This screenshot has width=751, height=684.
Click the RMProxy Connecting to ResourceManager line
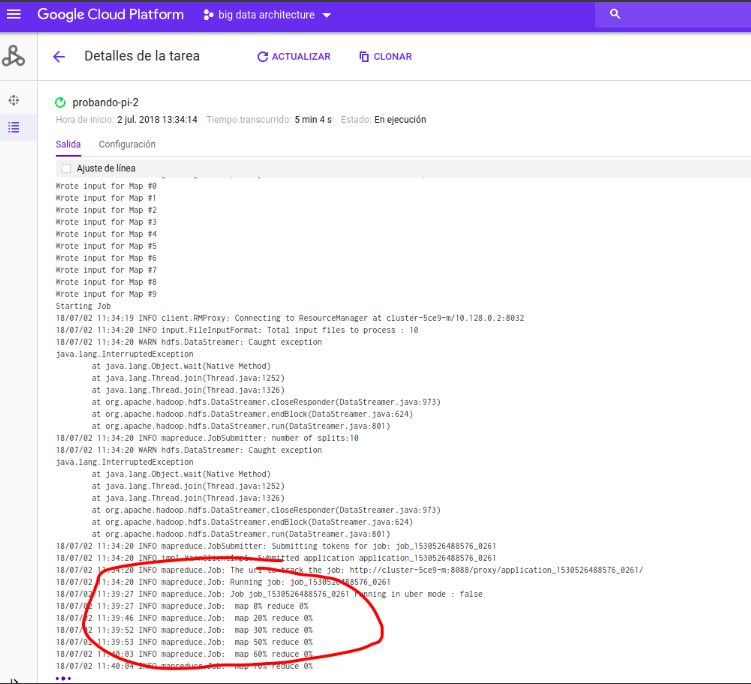click(290, 318)
